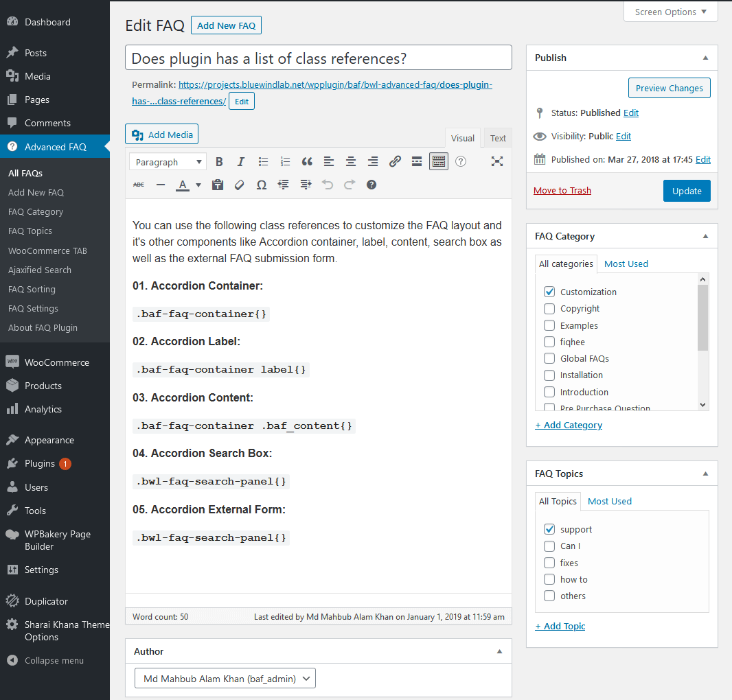The width and height of the screenshot is (732, 700).
Task: Insert Read More tag
Action: [417, 162]
